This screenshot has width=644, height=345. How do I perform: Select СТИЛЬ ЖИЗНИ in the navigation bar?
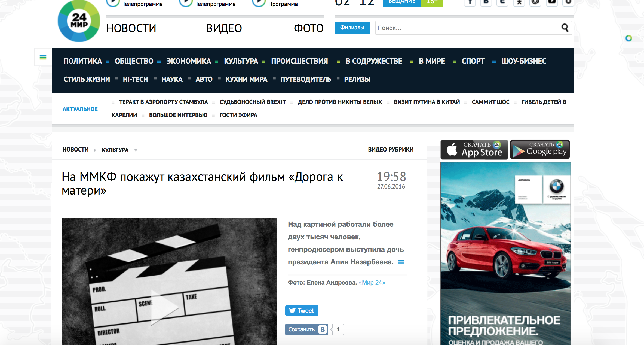tap(87, 79)
